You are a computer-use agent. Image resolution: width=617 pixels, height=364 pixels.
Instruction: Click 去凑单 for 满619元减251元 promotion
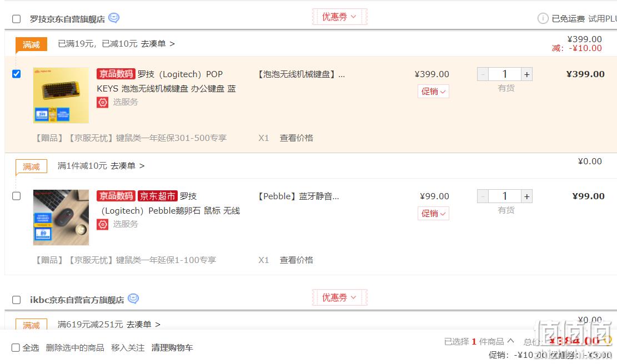point(143,324)
